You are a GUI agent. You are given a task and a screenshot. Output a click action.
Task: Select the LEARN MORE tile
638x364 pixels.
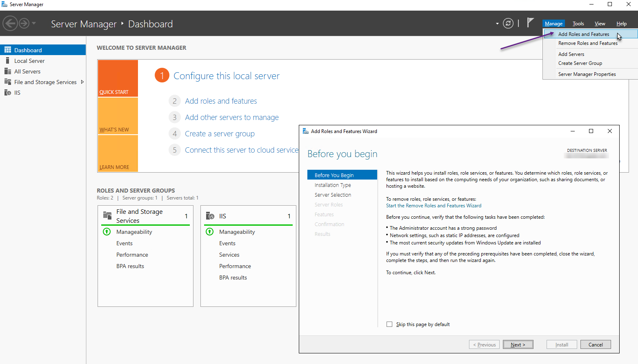pyautogui.click(x=118, y=153)
